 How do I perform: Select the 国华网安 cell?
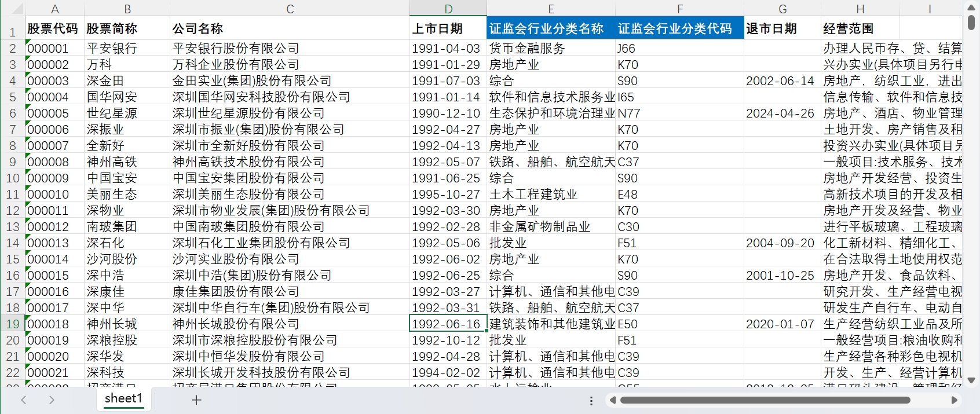pos(127,97)
